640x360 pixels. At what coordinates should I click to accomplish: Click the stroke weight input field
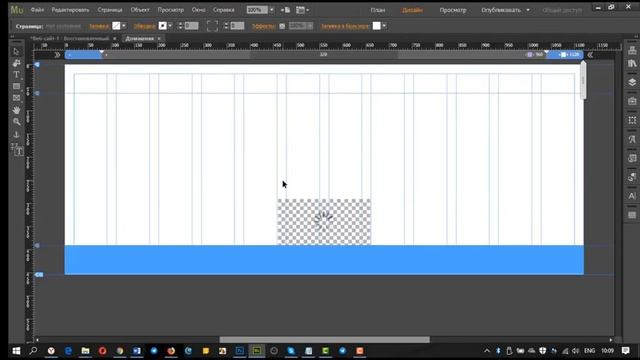pos(191,26)
